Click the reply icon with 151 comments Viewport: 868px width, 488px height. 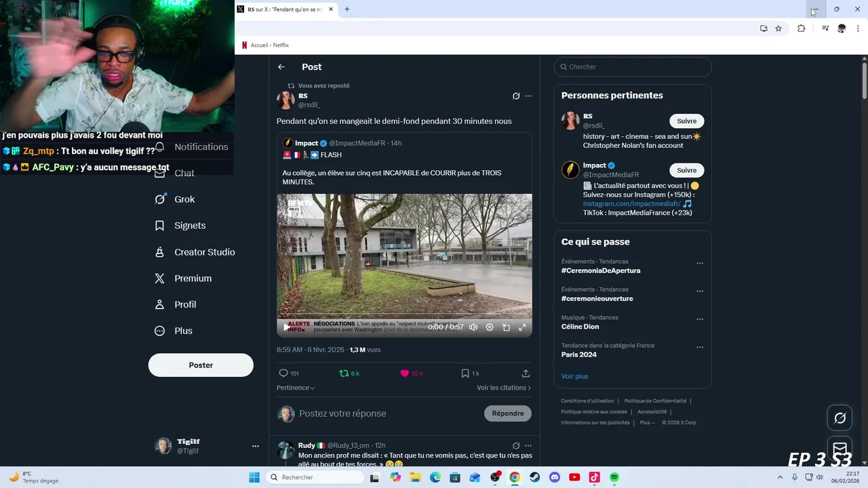[283, 373]
